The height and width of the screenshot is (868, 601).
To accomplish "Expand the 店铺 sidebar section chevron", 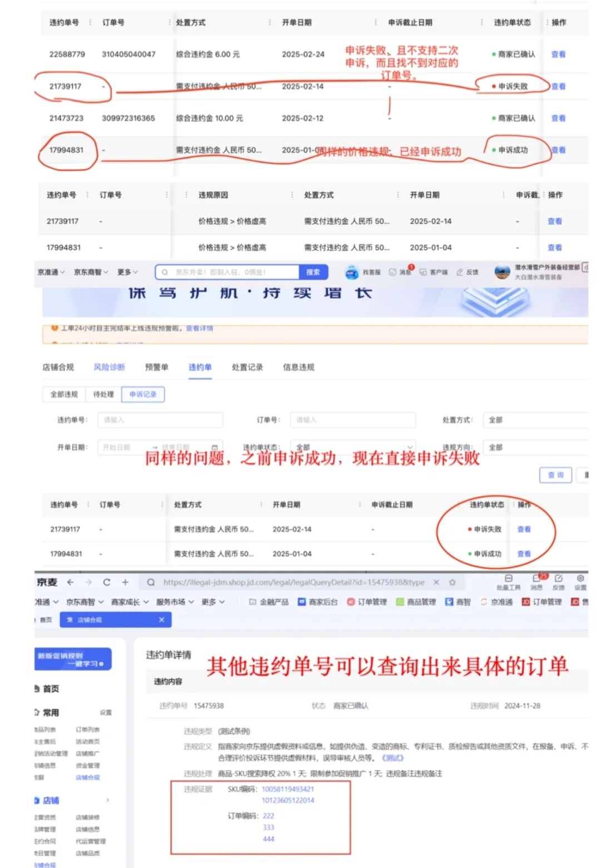I will (x=107, y=800).
